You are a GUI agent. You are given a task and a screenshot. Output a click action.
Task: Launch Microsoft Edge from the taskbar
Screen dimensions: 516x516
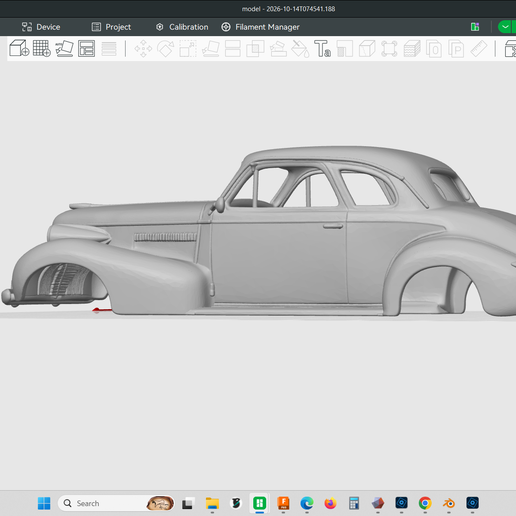click(307, 503)
